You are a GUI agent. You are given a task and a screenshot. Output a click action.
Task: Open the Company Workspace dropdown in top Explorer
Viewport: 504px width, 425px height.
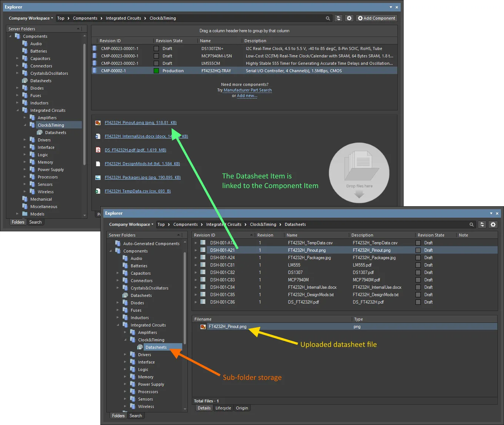[31, 18]
